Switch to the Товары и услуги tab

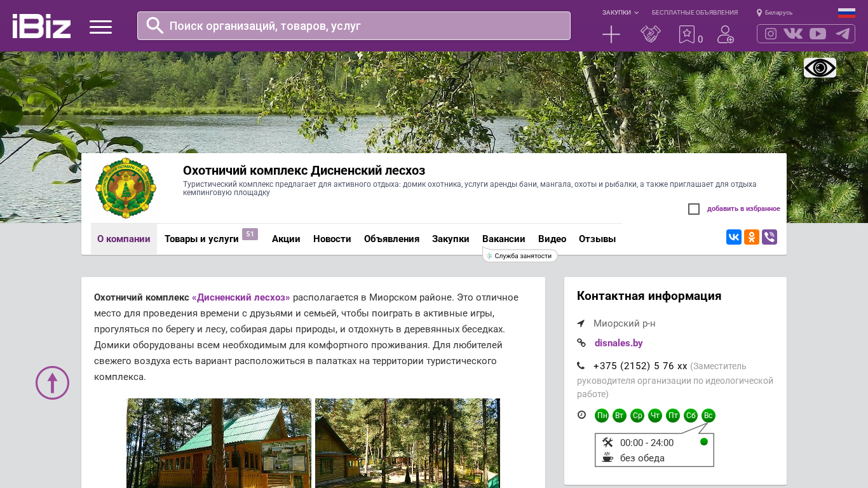pos(201,239)
